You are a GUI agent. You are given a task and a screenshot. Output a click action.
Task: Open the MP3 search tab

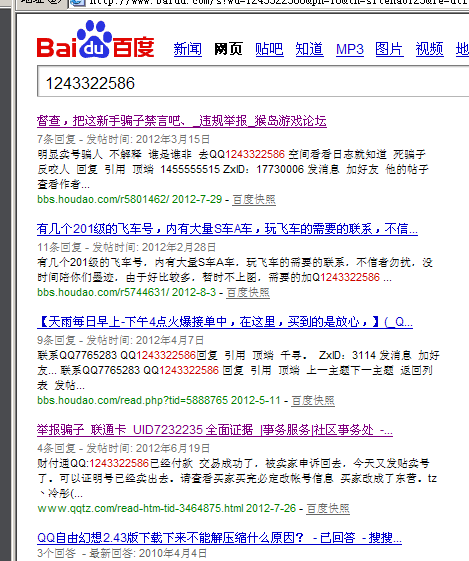350,49
